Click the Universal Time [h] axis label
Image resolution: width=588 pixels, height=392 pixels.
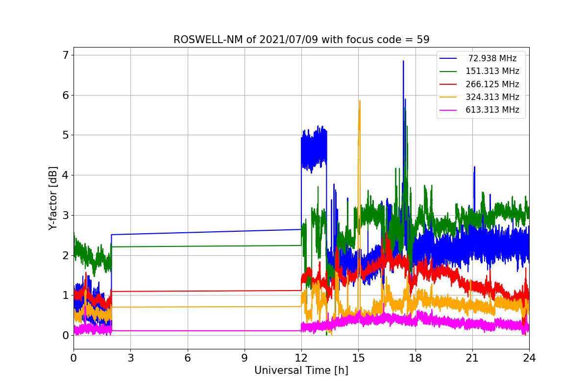(301, 371)
